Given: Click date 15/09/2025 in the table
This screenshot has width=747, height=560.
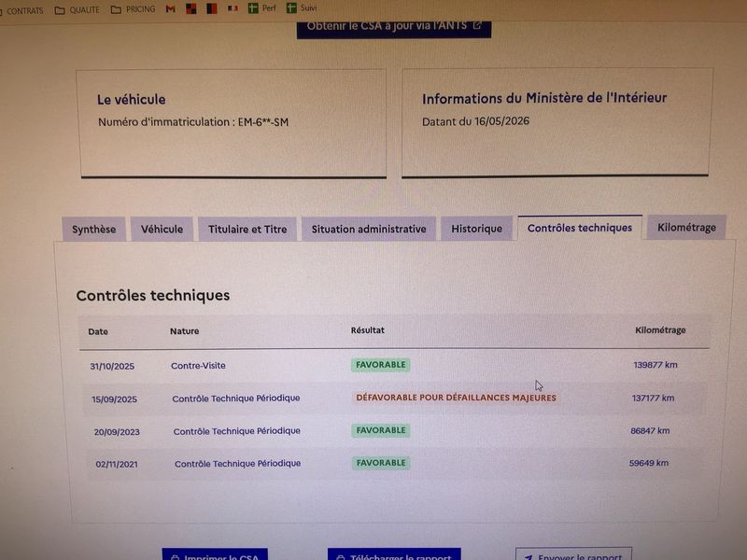Looking at the screenshot, I should (x=114, y=399).
